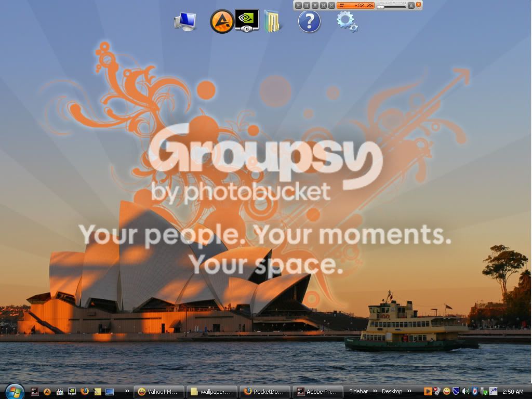The image size is (532, 399).
Task: Switch to Adobe Photoshop taskbar button
Action: click(x=317, y=392)
